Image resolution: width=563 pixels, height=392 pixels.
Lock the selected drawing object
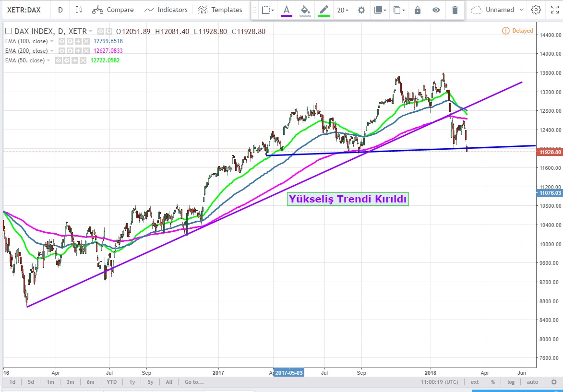417,10
